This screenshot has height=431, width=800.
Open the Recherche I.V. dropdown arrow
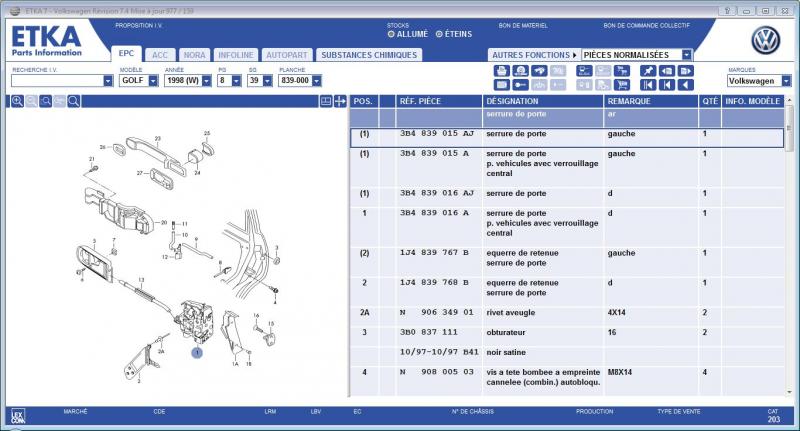point(108,81)
